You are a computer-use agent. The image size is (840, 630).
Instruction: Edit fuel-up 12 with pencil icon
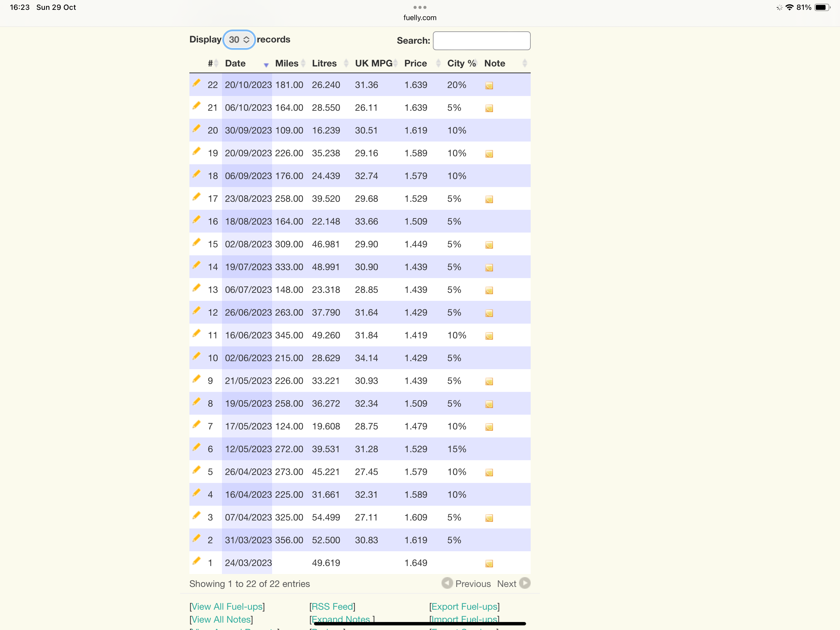tap(196, 310)
